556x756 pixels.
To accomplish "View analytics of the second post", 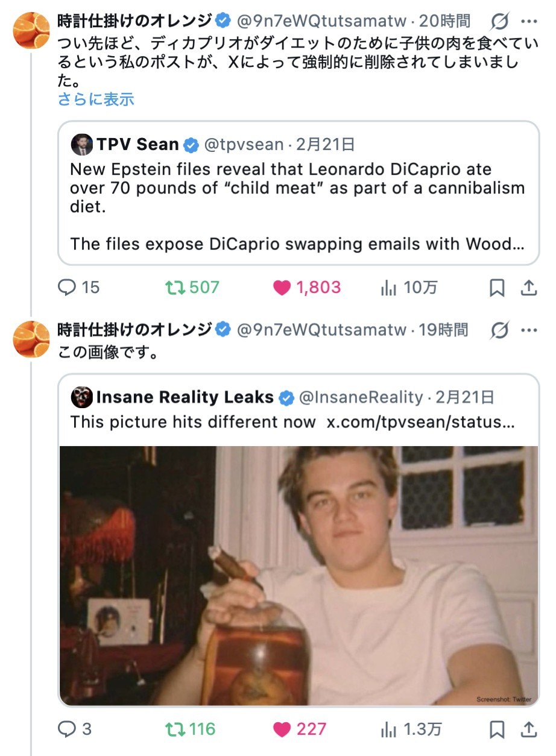I will point(388,729).
